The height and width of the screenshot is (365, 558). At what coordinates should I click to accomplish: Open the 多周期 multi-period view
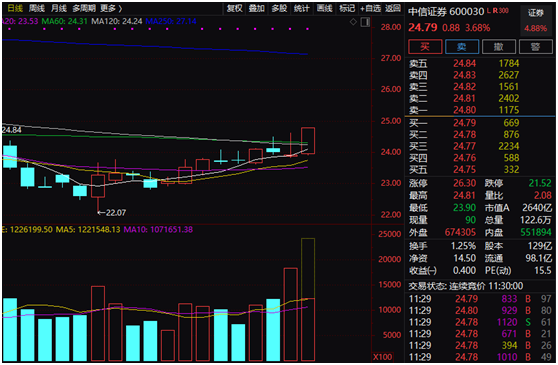point(84,8)
